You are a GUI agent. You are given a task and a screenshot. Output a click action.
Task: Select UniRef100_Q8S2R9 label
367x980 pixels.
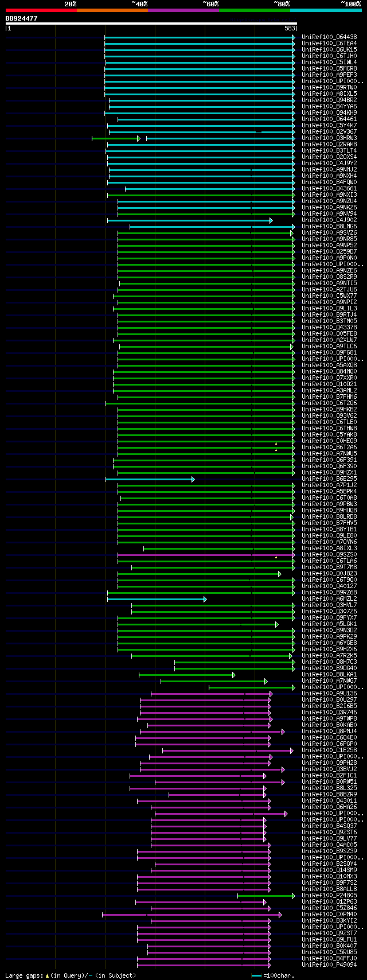(x=329, y=277)
